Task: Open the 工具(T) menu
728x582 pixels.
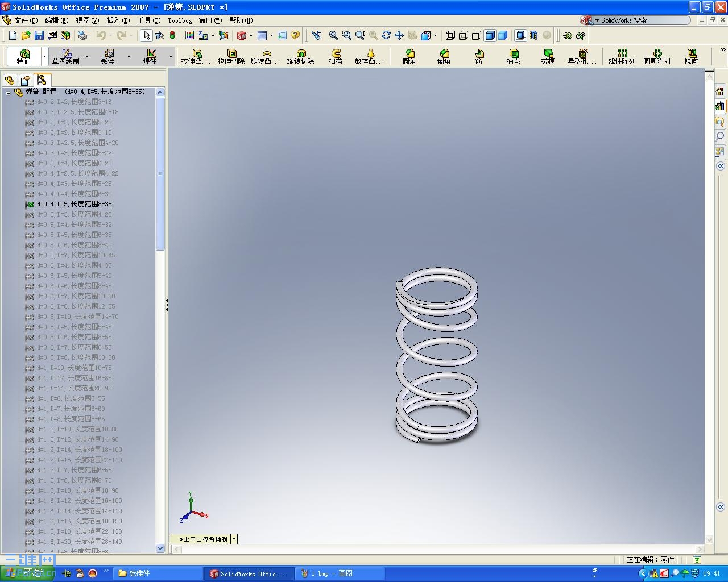Action: point(148,20)
